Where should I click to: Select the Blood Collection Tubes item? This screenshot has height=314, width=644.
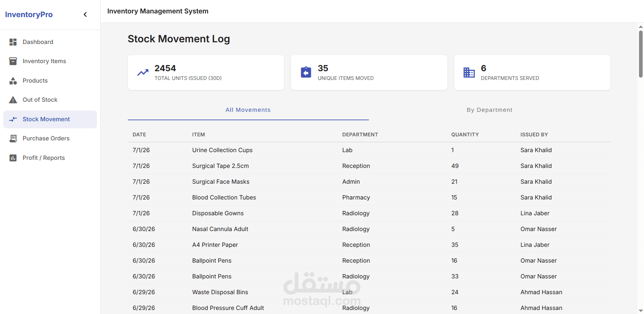(224, 197)
